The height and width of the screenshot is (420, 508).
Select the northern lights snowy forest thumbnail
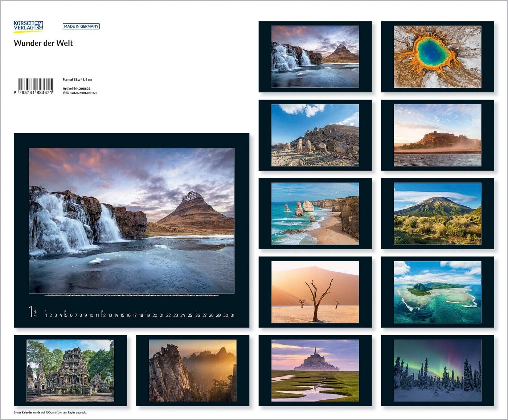click(437, 370)
